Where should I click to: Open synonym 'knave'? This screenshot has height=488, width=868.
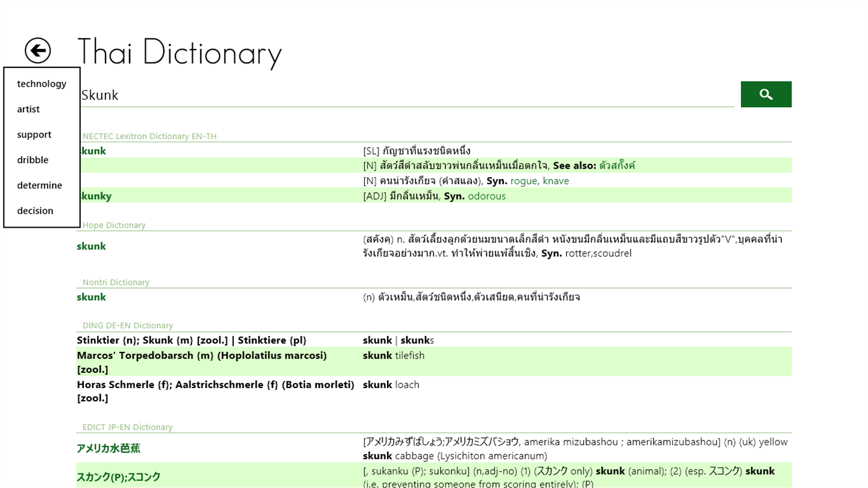click(x=556, y=181)
